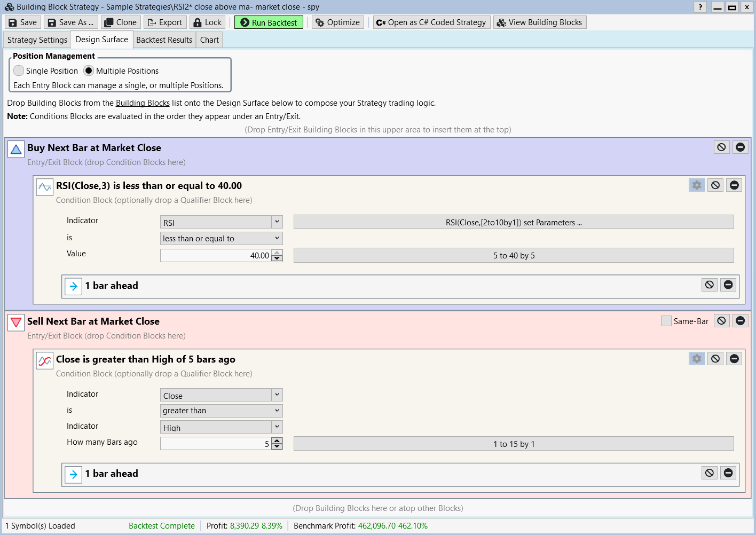Click the red triangle Sell block icon
Screen dimensions: 756x535
(x=16, y=322)
